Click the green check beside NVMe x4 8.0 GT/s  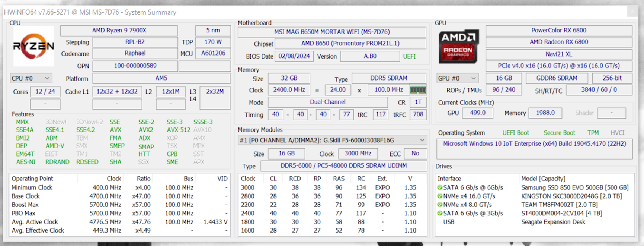pos(440,205)
